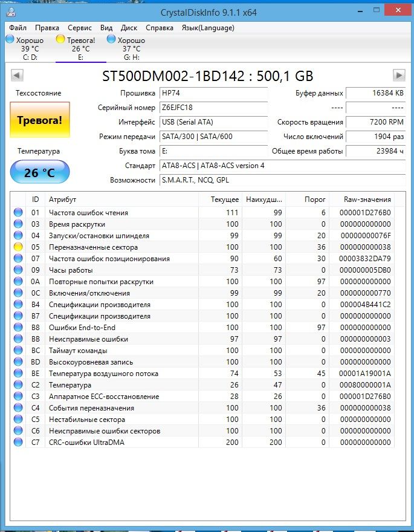Click status circle for attribute C3 row
The width and height of the screenshot is (414, 532).
tap(18, 397)
